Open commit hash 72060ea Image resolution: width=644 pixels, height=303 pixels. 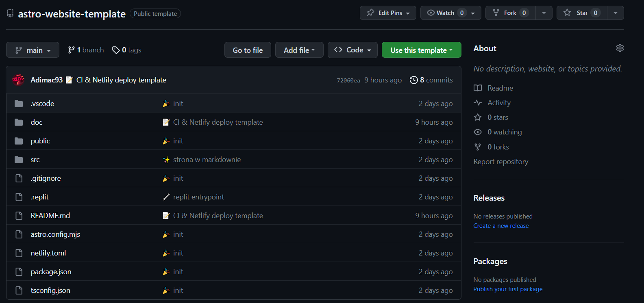coord(348,80)
